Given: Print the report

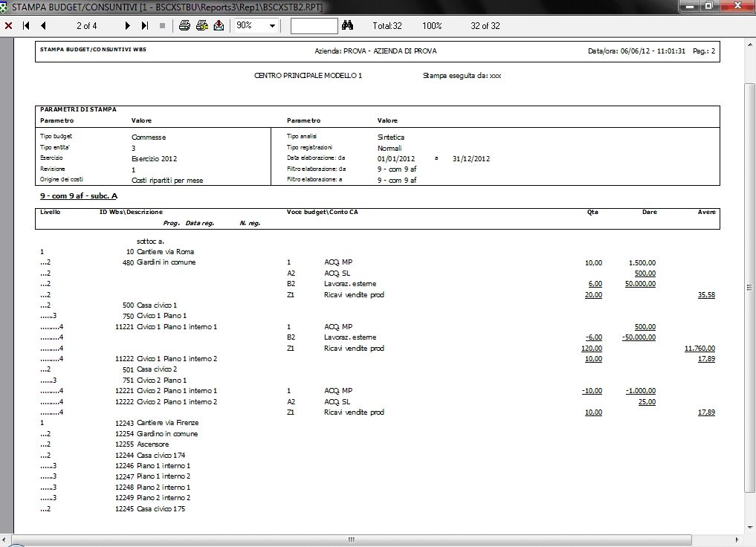Looking at the screenshot, I should [x=184, y=26].
